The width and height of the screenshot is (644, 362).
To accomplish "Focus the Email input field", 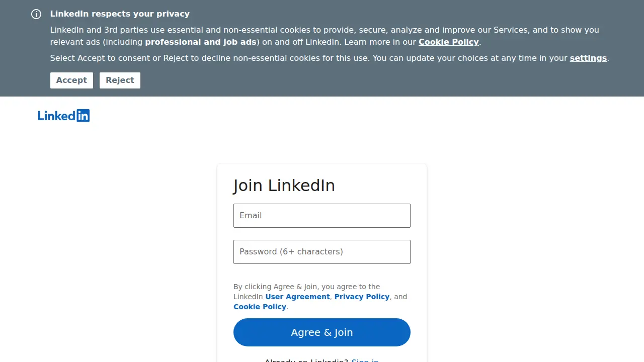I will pos(322,216).
